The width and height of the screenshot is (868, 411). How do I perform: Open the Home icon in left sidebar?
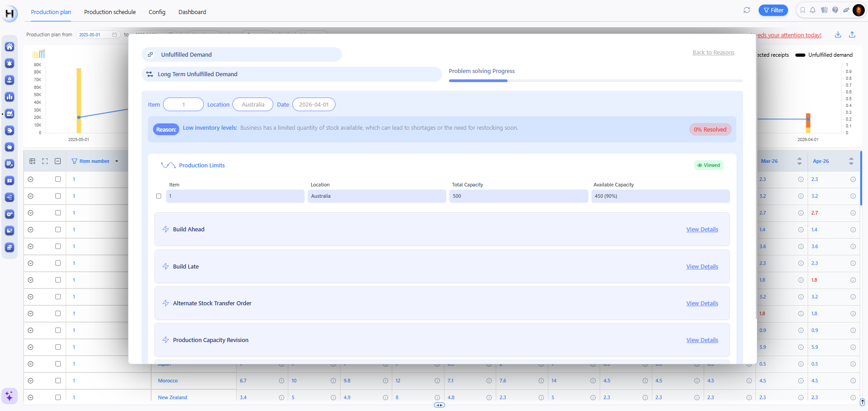pos(10,47)
